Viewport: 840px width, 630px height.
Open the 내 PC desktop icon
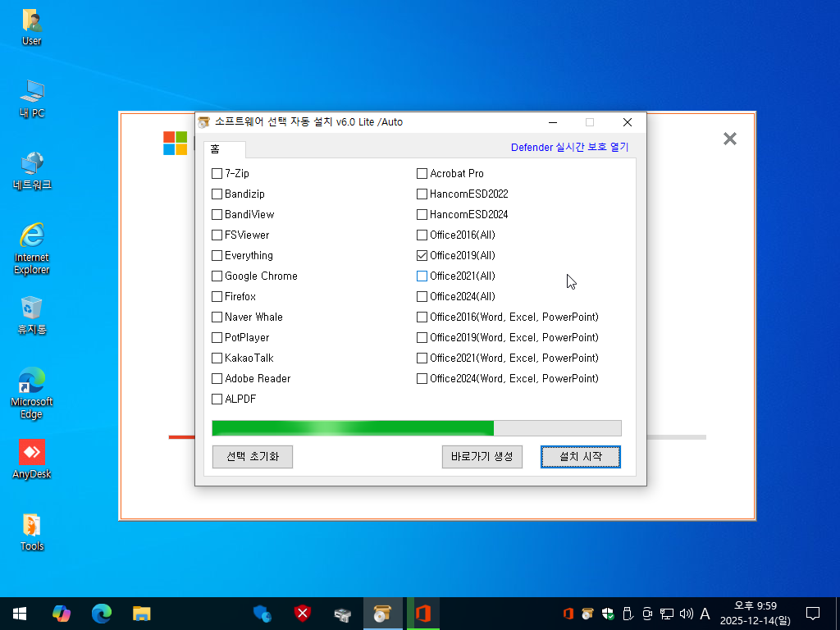[32, 98]
